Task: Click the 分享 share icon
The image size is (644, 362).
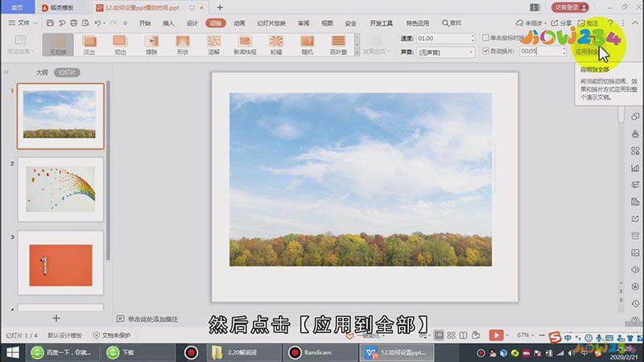Action: click(x=561, y=23)
